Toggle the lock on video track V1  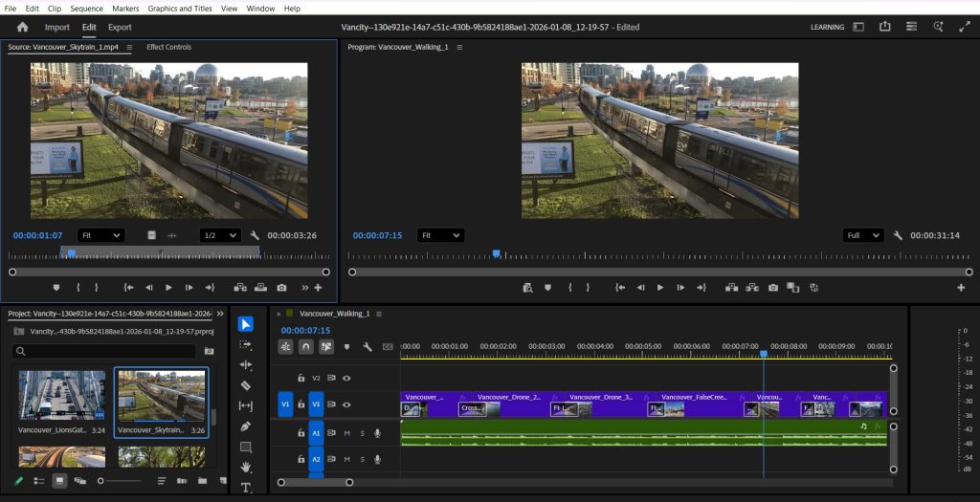(x=301, y=405)
